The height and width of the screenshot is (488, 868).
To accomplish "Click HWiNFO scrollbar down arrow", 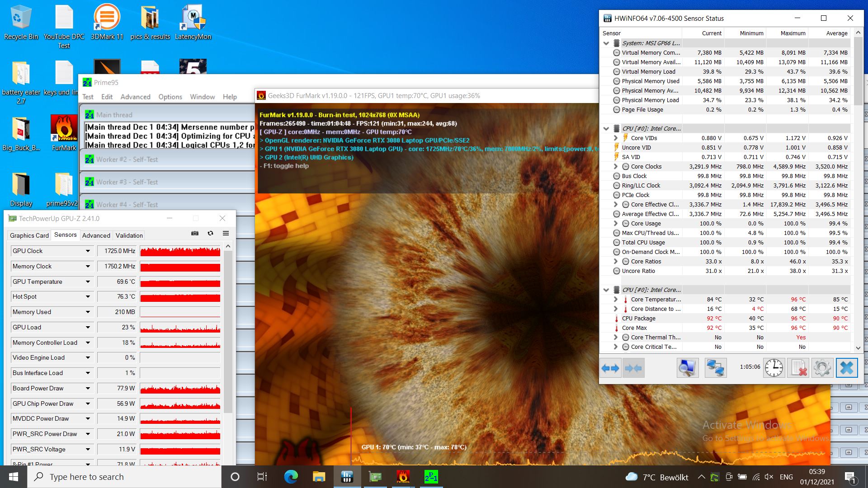I will pyautogui.click(x=858, y=347).
